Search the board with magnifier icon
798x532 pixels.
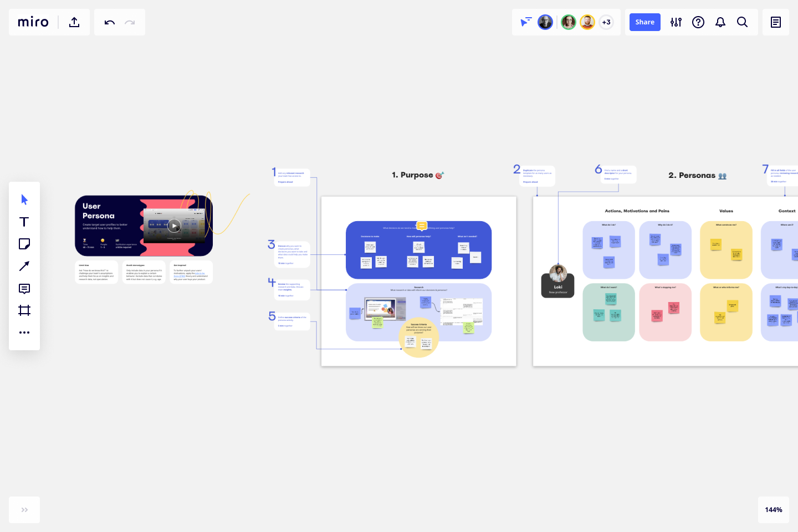[x=743, y=22]
